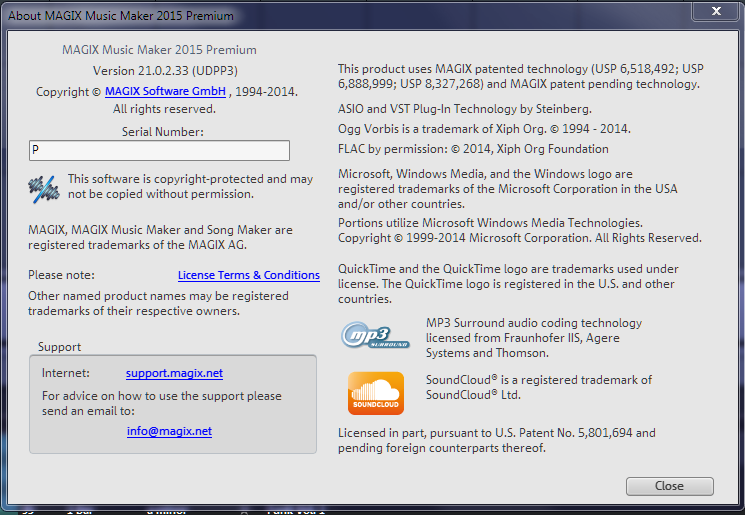
Task: Click the Close button
Action: point(669,486)
